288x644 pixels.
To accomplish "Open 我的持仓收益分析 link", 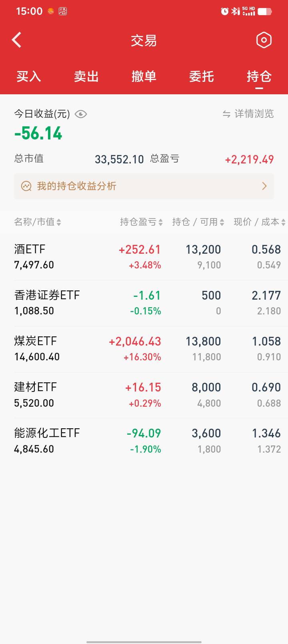I will (x=77, y=186).
